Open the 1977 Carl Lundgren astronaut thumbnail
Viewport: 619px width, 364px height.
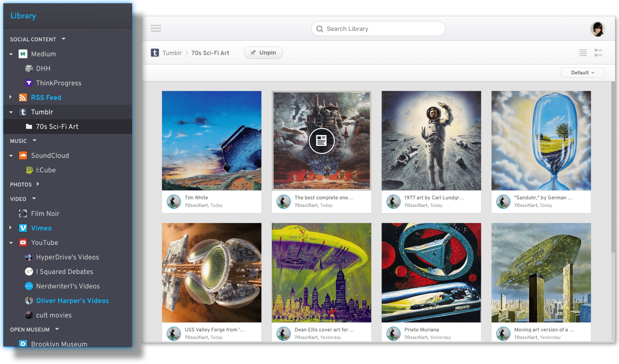click(x=431, y=141)
